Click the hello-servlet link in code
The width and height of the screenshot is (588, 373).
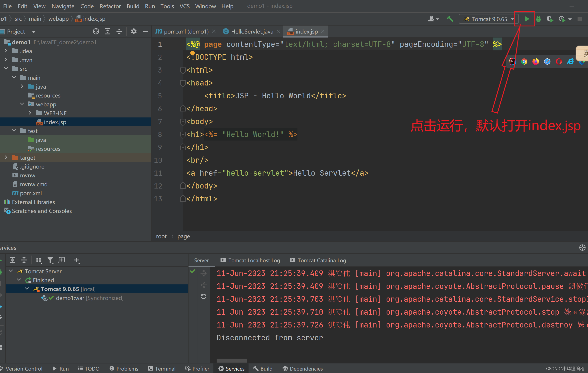pyautogui.click(x=255, y=173)
